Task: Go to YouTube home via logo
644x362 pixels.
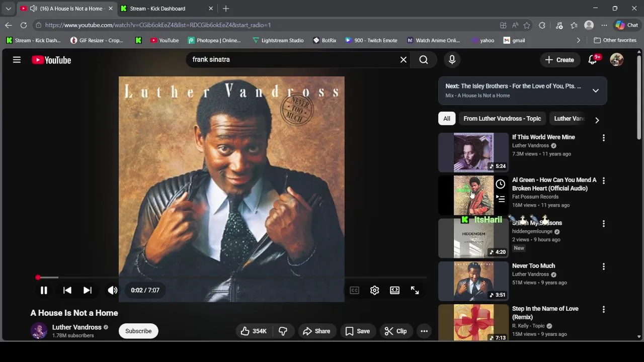Action: [51, 60]
